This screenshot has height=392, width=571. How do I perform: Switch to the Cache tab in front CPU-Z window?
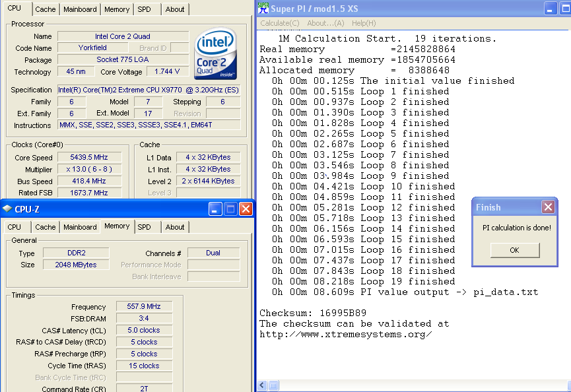45,227
